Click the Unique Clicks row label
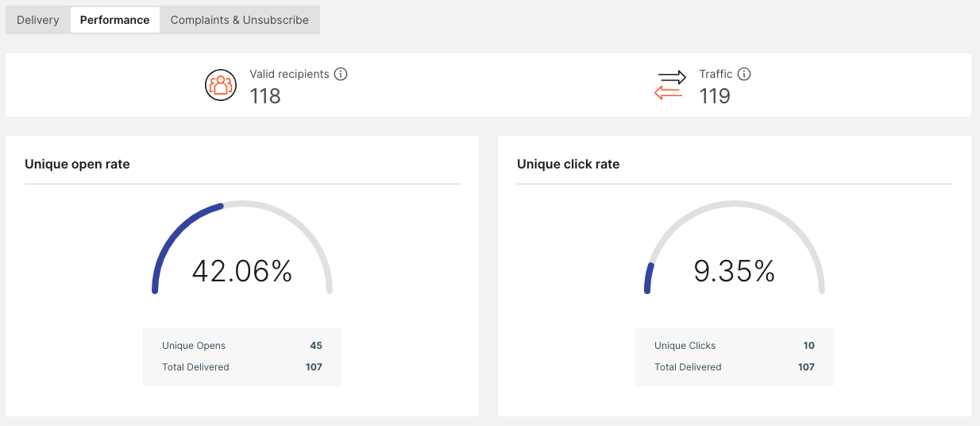 (685, 346)
